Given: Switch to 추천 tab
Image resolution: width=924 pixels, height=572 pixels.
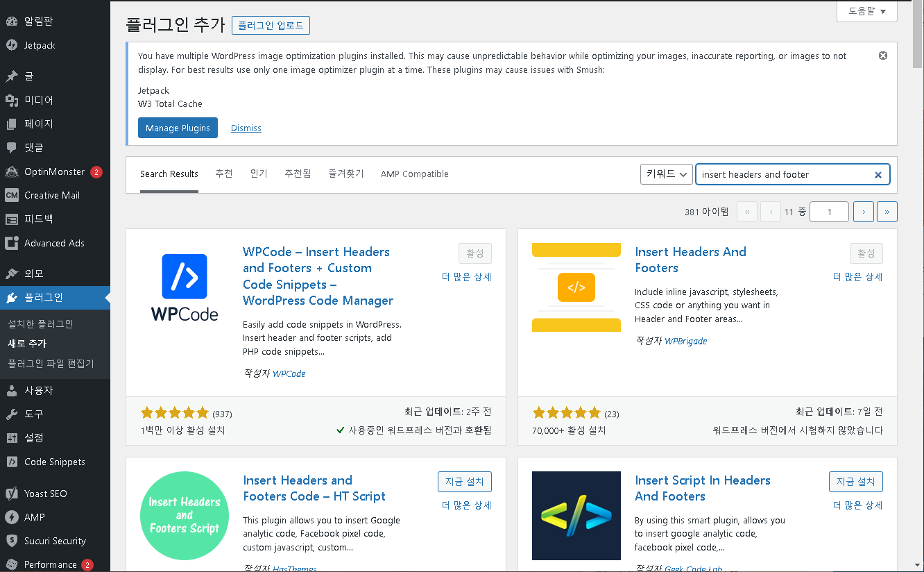Looking at the screenshot, I should click(x=224, y=174).
